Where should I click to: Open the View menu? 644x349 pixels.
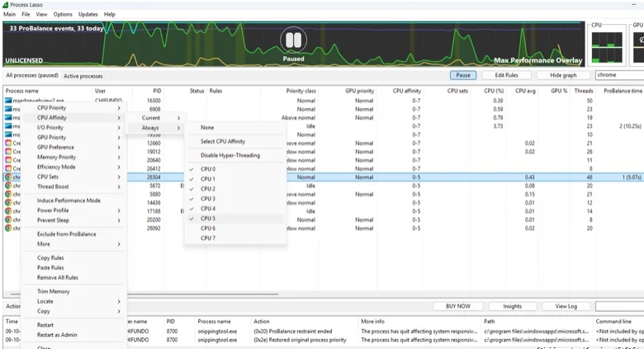pyautogui.click(x=41, y=14)
